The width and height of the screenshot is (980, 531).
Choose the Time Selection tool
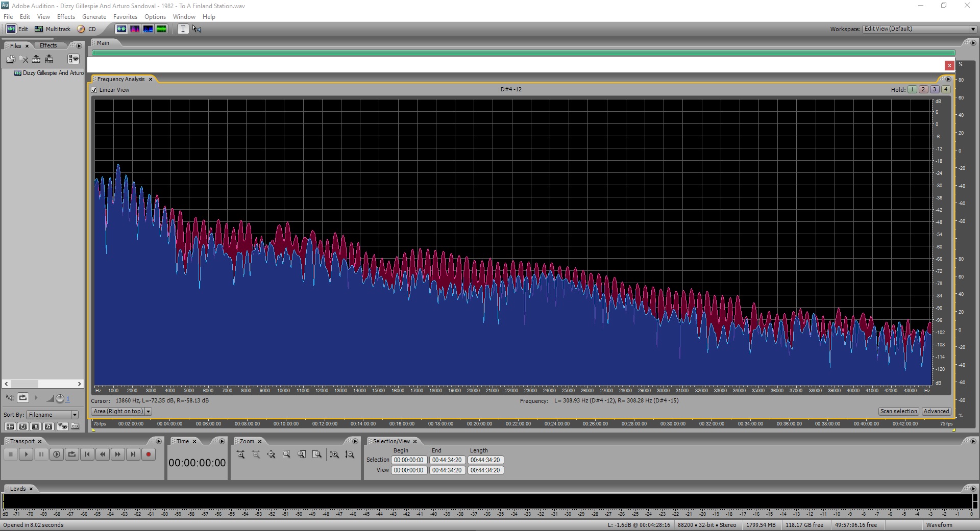pyautogui.click(x=183, y=29)
